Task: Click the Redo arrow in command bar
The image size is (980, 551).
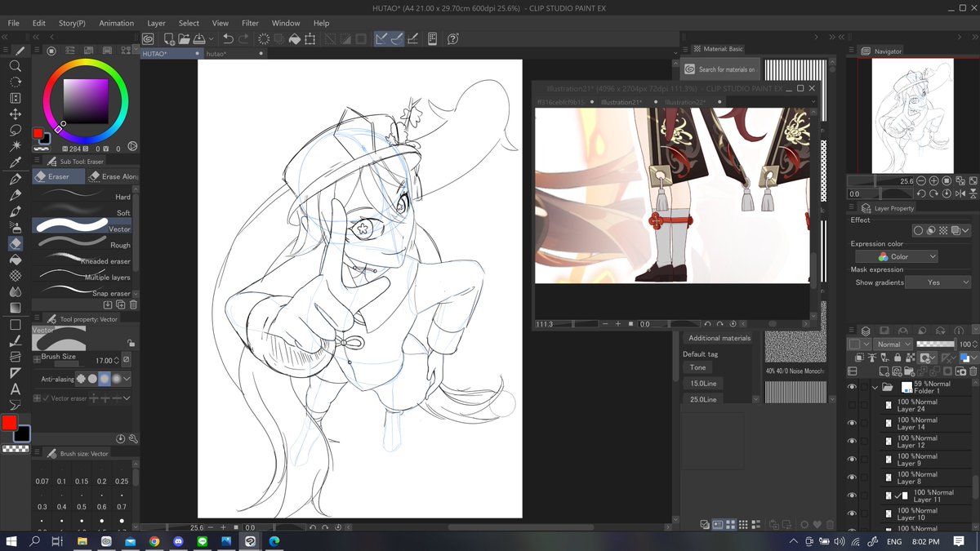Action: 244,38
